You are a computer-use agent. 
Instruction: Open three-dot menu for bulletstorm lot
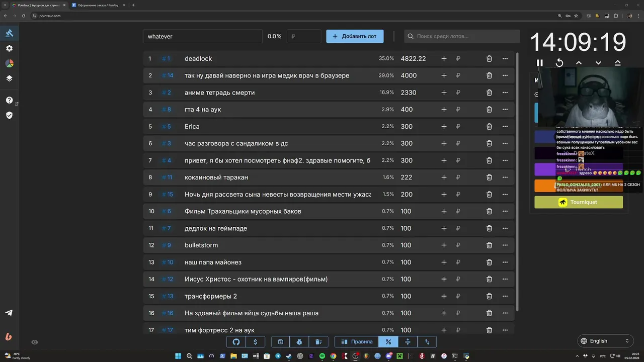pyautogui.click(x=505, y=245)
